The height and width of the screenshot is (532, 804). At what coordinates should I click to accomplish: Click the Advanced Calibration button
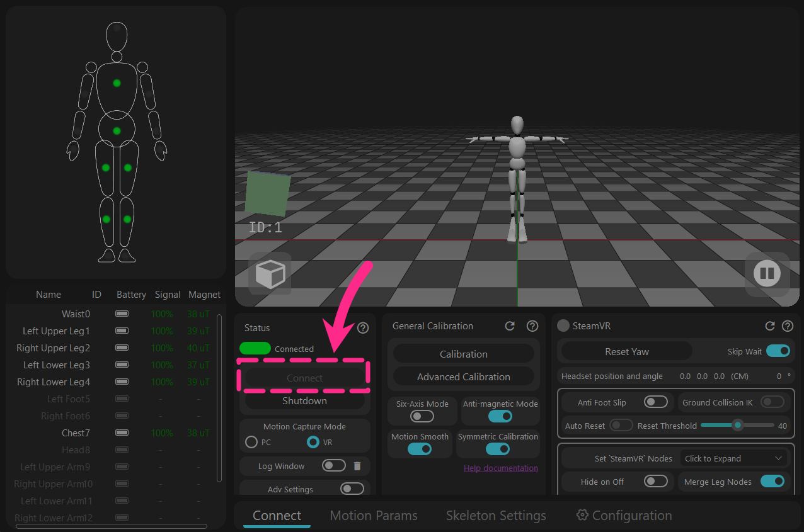tap(464, 376)
